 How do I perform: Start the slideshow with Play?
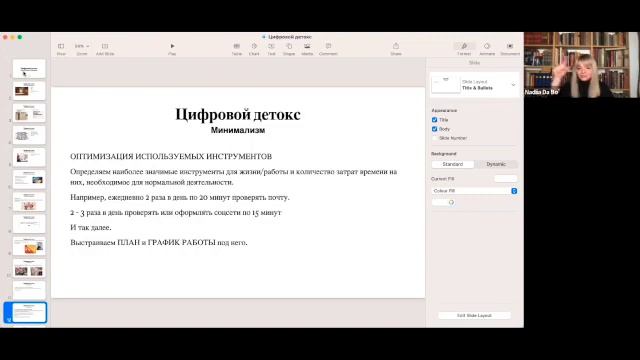click(172, 49)
